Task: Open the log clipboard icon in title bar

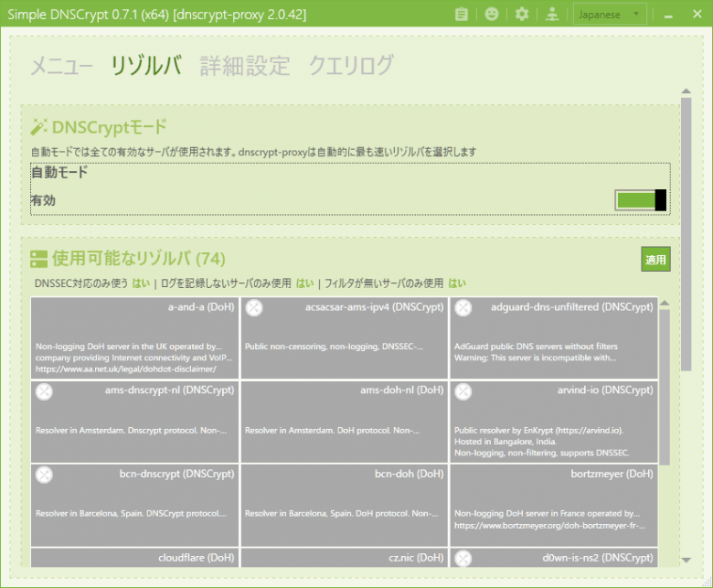Action: [x=461, y=15]
